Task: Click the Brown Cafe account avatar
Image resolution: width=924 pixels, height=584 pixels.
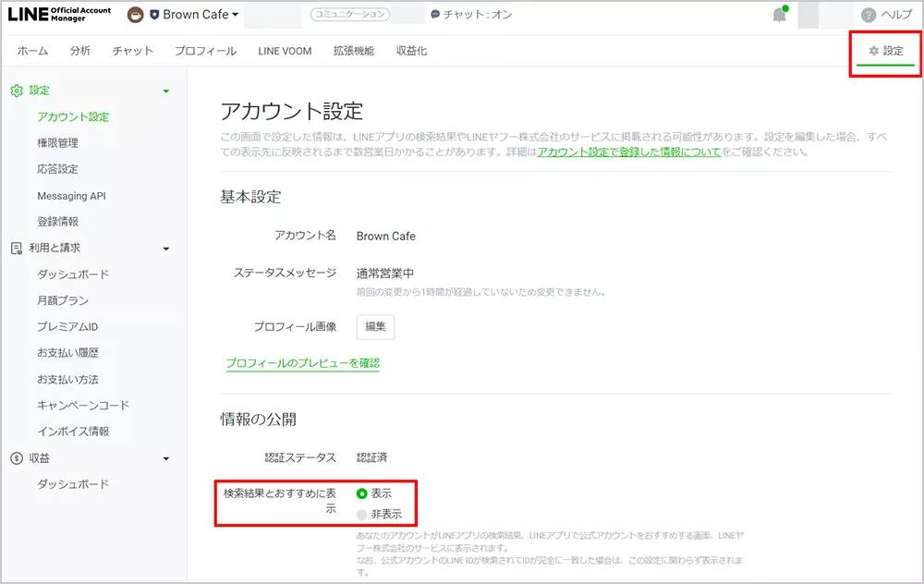Action: pyautogui.click(x=136, y=15)
